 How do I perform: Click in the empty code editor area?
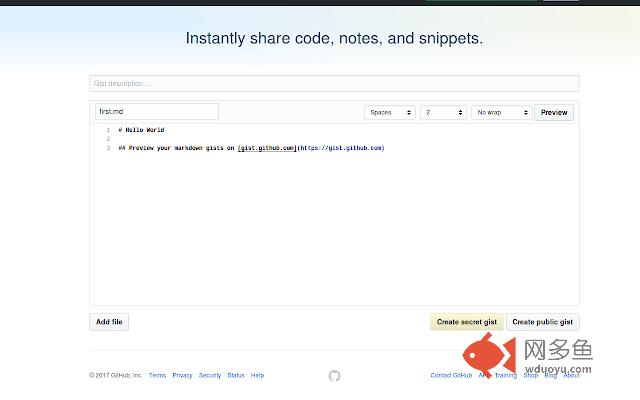pyautogui.click(x=334, y=230)
